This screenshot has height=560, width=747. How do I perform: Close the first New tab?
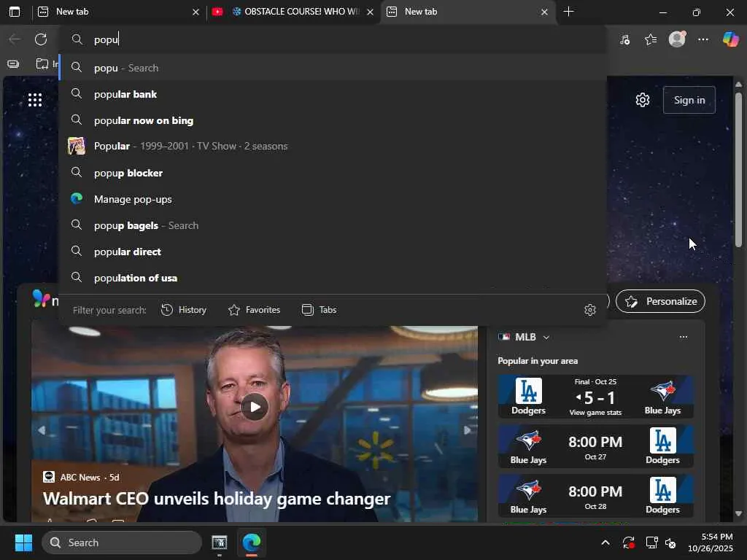click(x=196, y=12)
